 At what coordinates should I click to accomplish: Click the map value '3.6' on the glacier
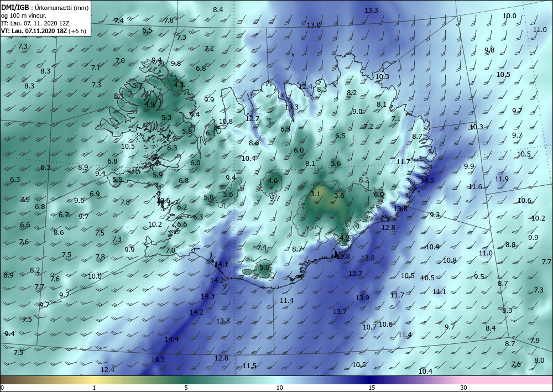[x=340, y=196]
